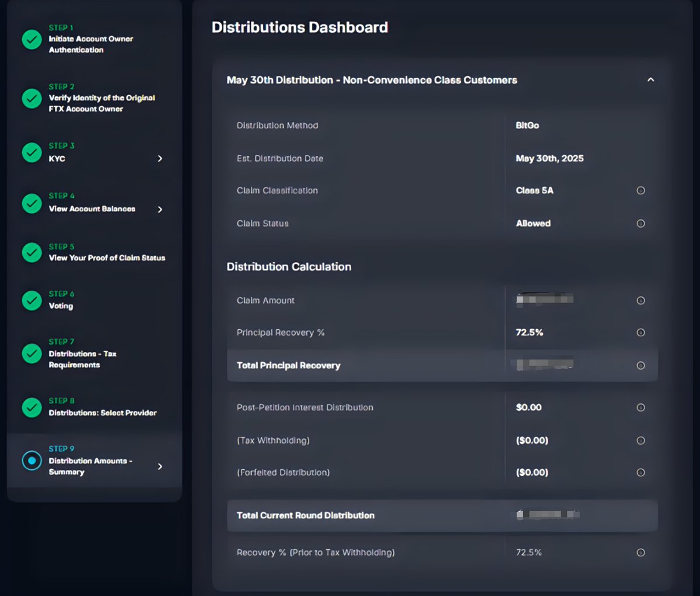Screen dimensions: 700x596
Task: Open Distributions: Select Provider step
Action: tap(103, 413)
